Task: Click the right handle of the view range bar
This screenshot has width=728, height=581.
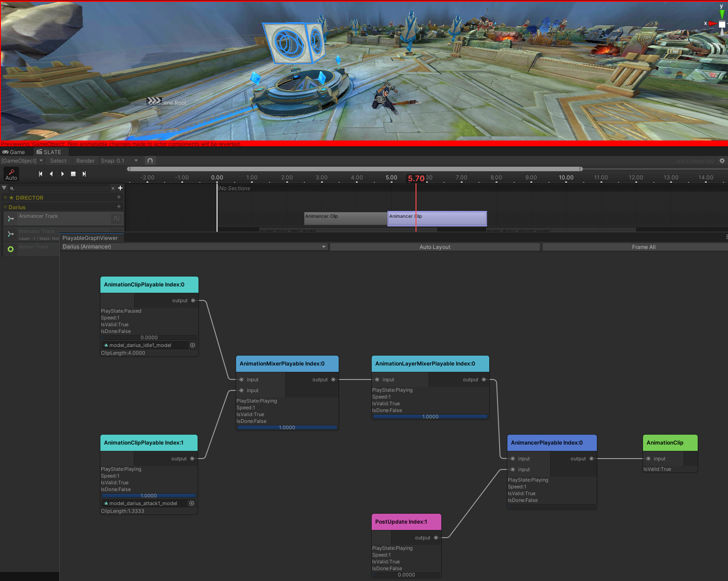Action: click(x=581, y=169)
